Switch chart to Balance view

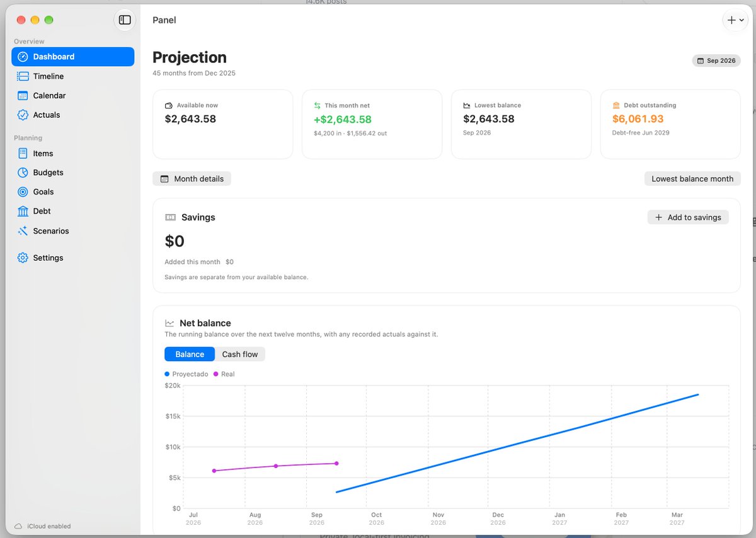click(x=190, y=354)
